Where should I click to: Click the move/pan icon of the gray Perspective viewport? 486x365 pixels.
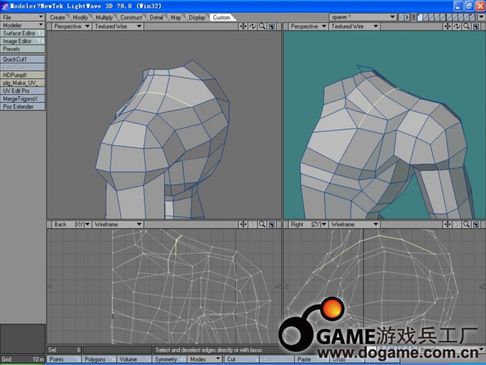coord(243,26)
